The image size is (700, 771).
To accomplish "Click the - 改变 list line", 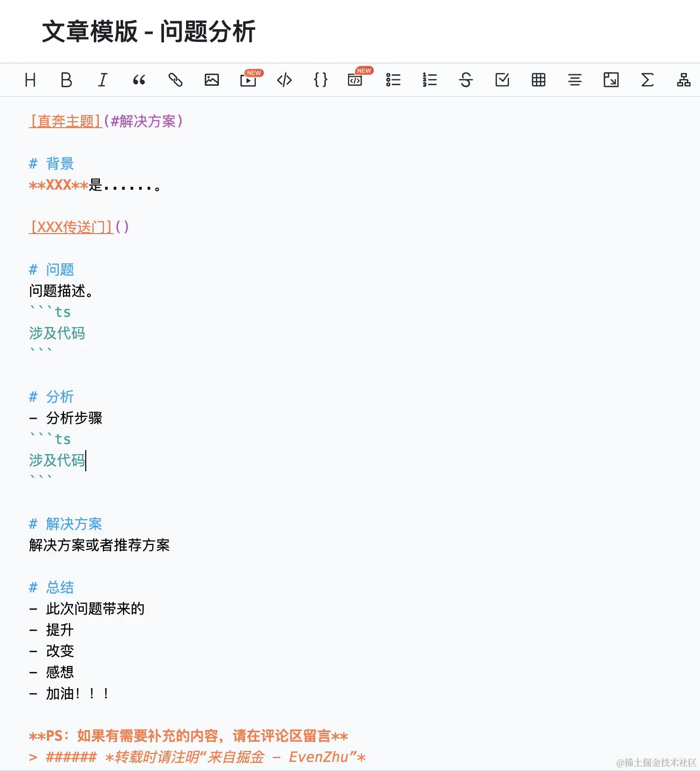I will click(51, 651).
